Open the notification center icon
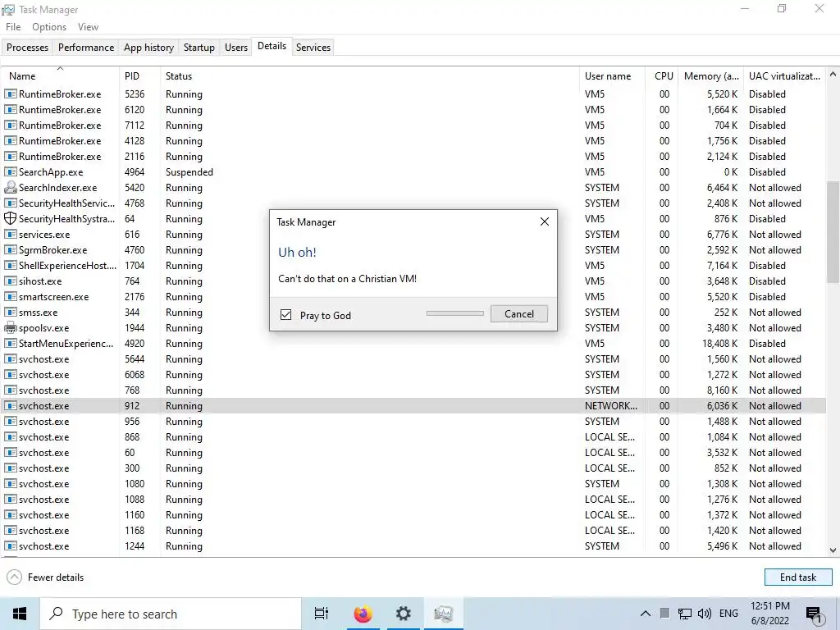Screen dimensions: 840x630 pos(815,614)
